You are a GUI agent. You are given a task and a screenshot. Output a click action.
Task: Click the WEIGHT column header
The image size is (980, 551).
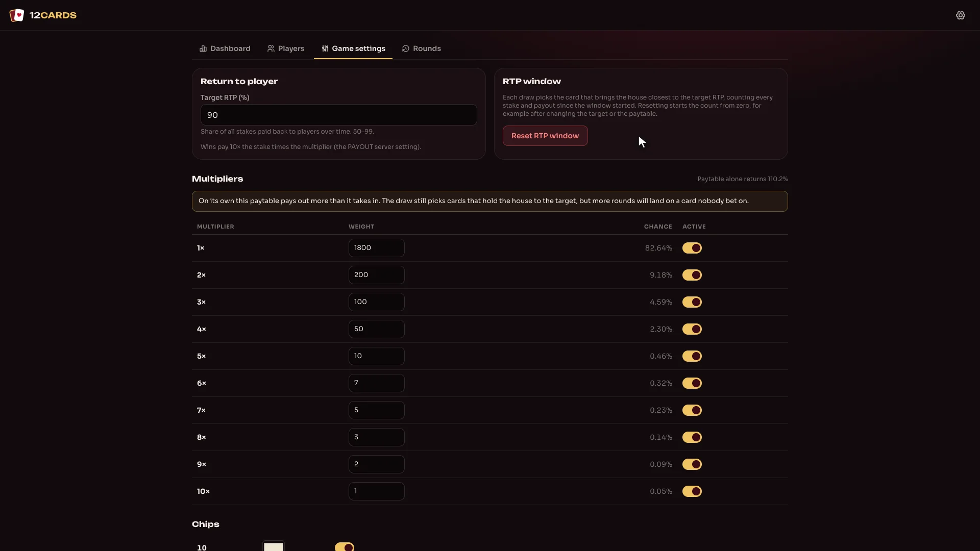(x=361, y=227)
